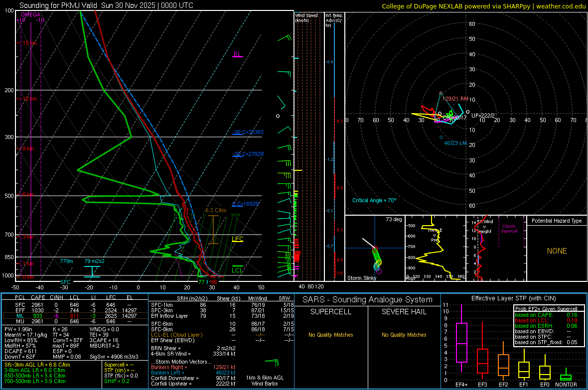588x390 pixels.
Task: Click the 'Storm Slinky' panel label
Action: pyautogui.click(x=361, y=278)
